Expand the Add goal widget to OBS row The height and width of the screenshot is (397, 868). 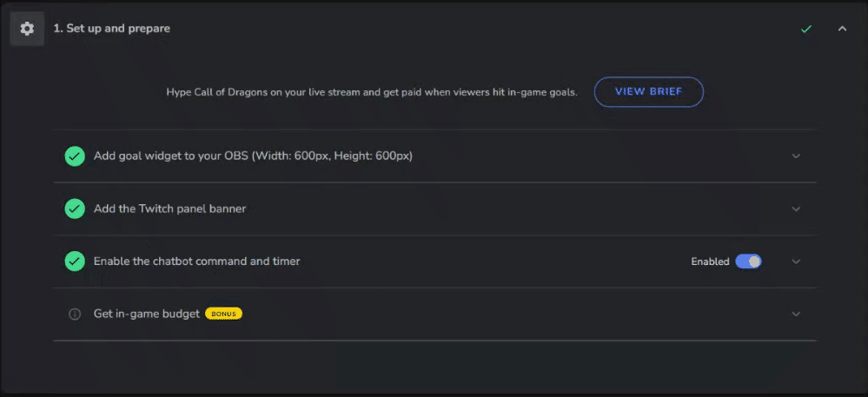click(796, 156)
